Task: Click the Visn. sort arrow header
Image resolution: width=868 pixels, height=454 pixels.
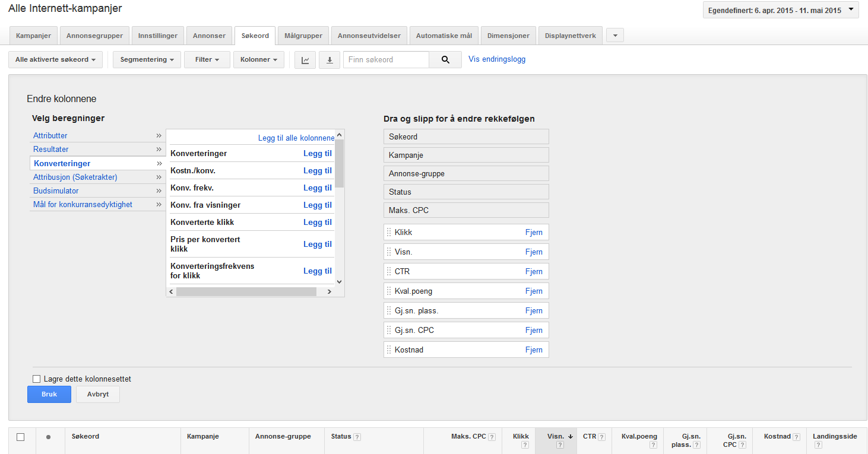Action: [570, 436]
